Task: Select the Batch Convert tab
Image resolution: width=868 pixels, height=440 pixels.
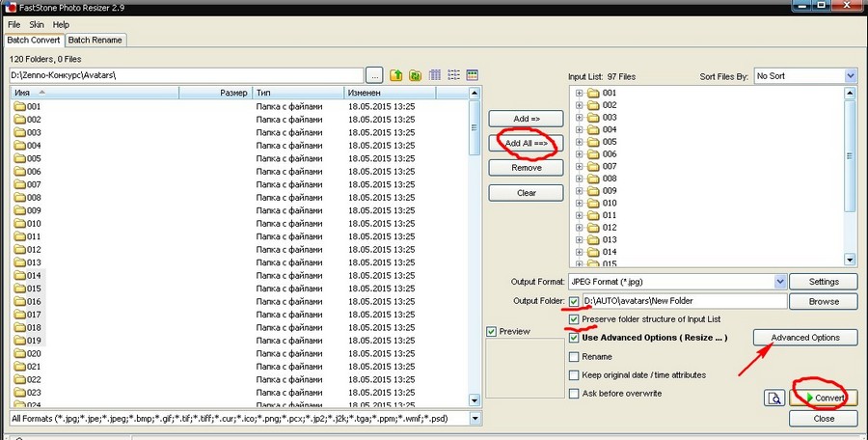Action: 34,40
